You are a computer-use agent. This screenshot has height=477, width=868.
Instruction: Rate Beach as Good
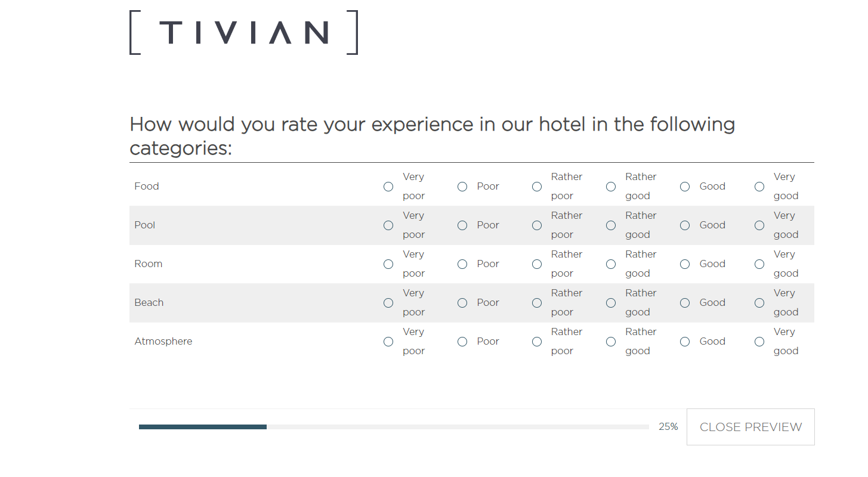[685, 303]
